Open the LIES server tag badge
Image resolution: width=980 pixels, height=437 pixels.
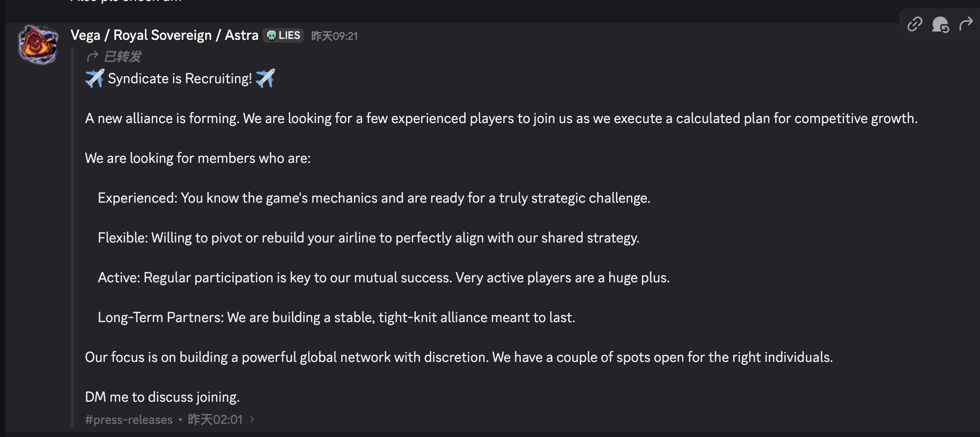pyautogui.click(x=283, y=35)
